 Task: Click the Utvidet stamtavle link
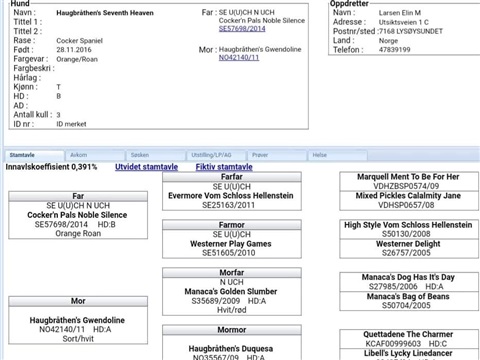[x=146, y=167]
